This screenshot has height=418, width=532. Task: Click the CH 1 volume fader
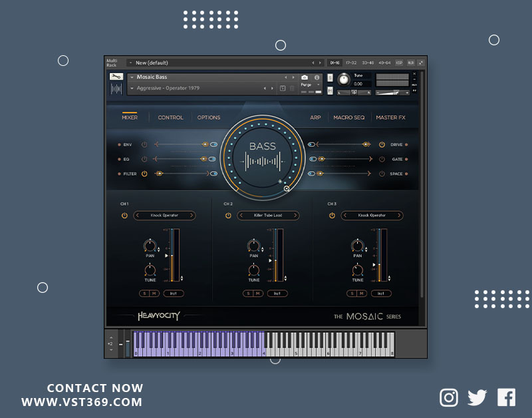click(x=172, y=256)
